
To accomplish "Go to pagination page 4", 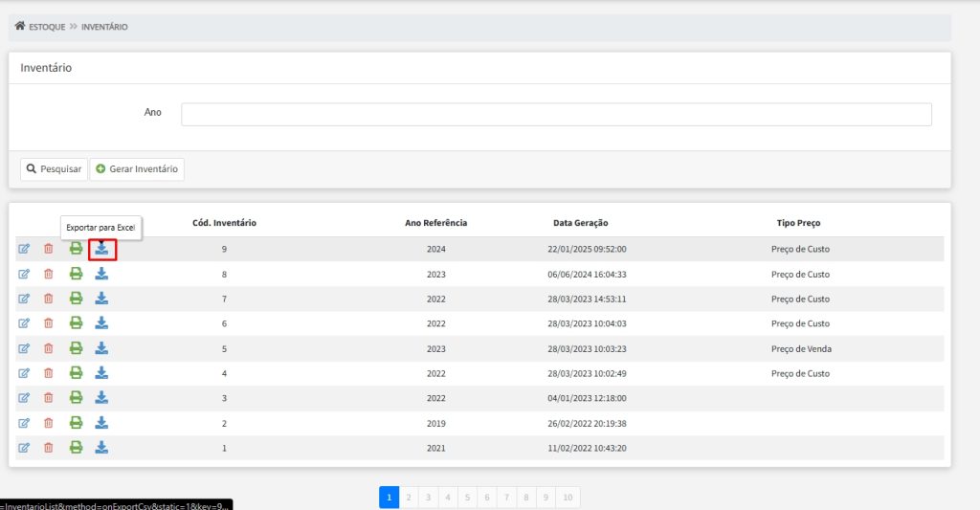I will [x=448, y=498].
